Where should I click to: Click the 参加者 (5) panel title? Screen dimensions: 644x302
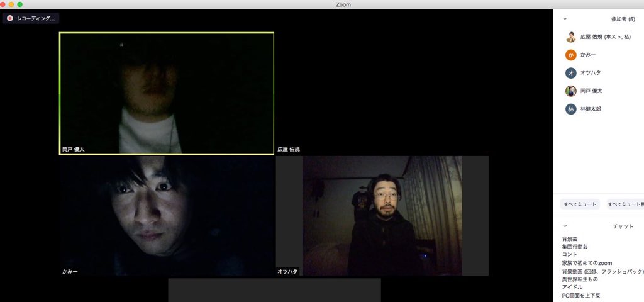click(623, 19)
